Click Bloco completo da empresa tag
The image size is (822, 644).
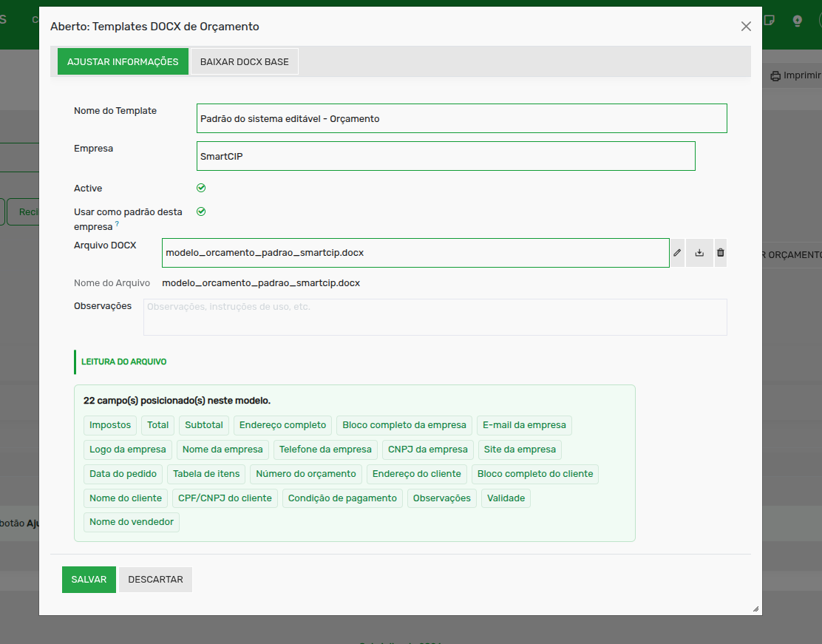tap(404, 425)
